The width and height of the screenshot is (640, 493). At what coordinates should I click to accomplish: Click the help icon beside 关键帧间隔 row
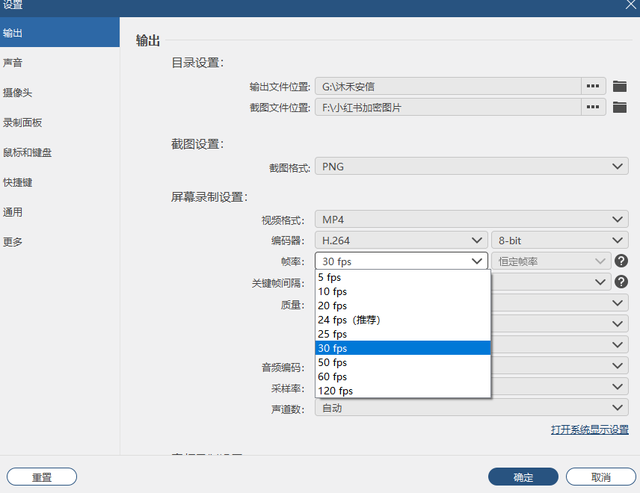click(x=621, y=282)
